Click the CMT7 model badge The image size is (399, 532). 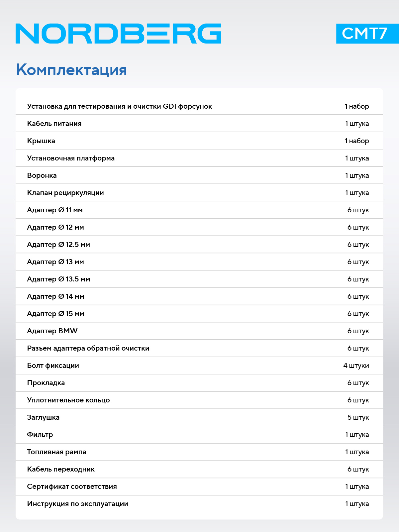coord(367,34)
